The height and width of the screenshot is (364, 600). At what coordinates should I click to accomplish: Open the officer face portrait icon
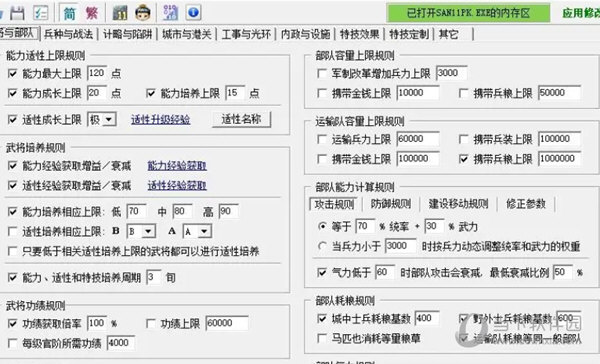click(143, 13)
